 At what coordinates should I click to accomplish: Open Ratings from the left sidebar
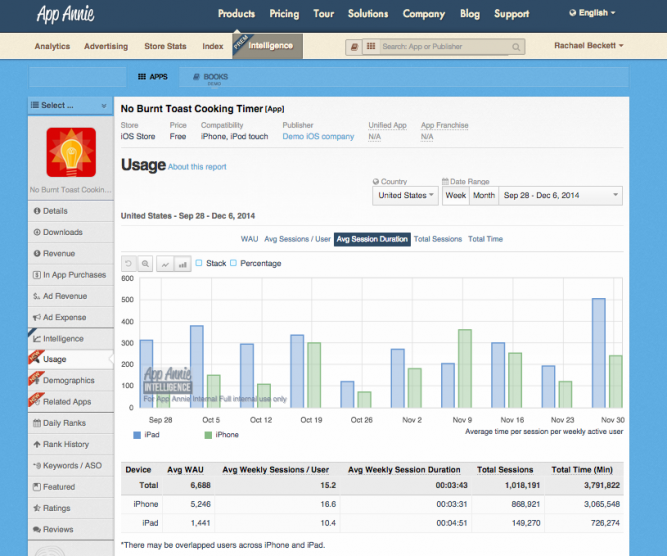[56, 508]
